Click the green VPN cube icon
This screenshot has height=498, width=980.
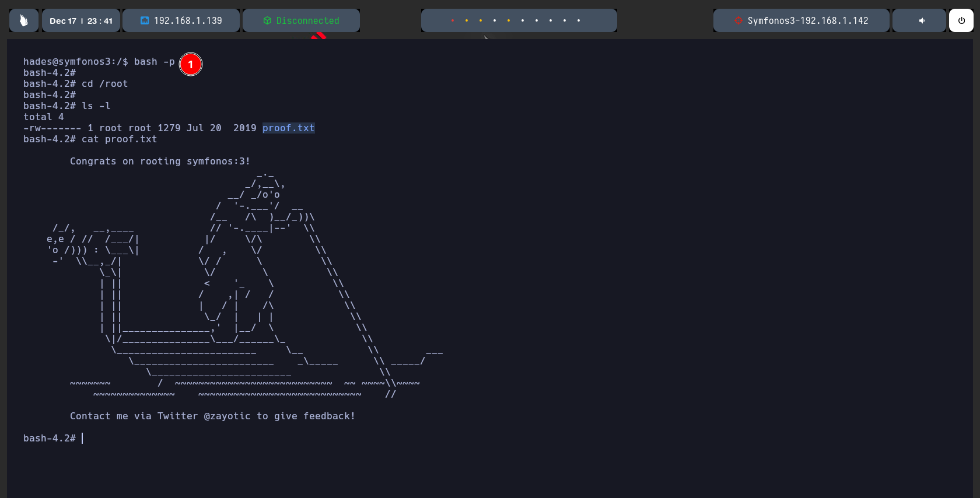267,20
